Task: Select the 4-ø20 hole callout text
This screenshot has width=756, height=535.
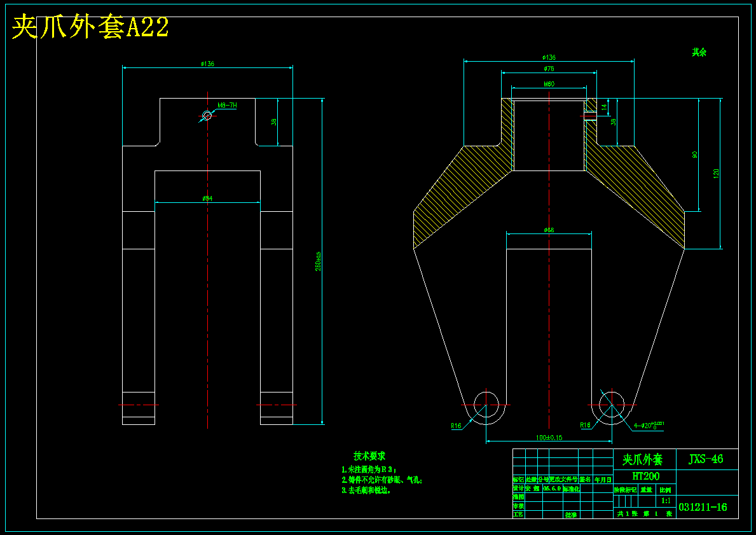Action: coord(649,425)
